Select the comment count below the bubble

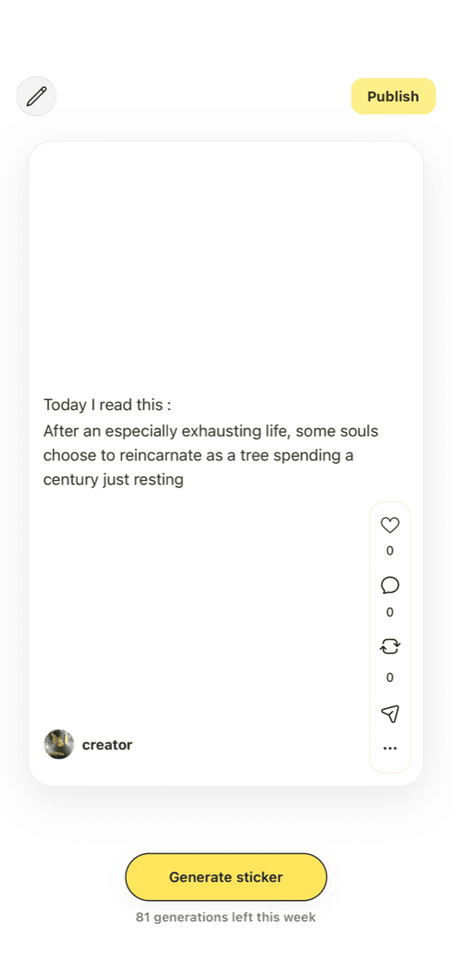coord(390,612)
